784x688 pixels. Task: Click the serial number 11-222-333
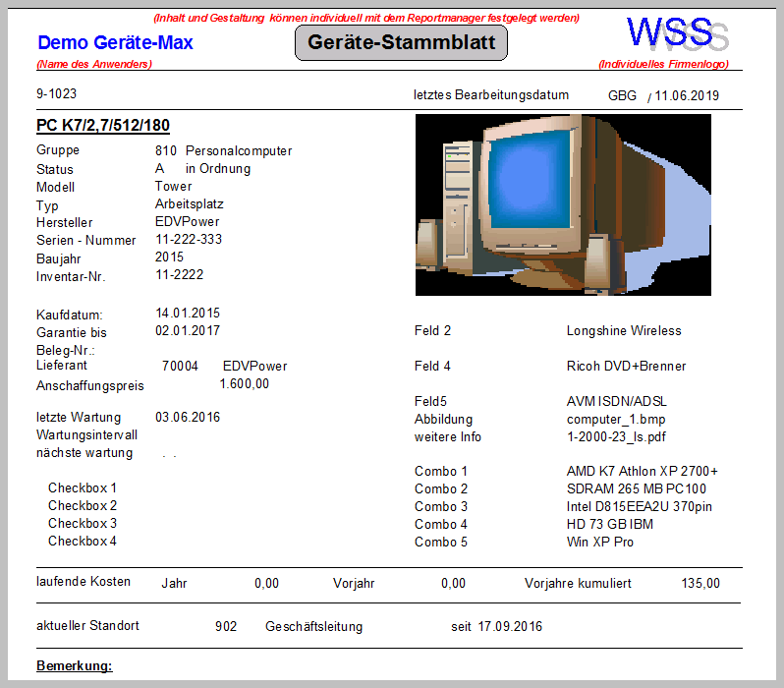click(x=189, y=240)
